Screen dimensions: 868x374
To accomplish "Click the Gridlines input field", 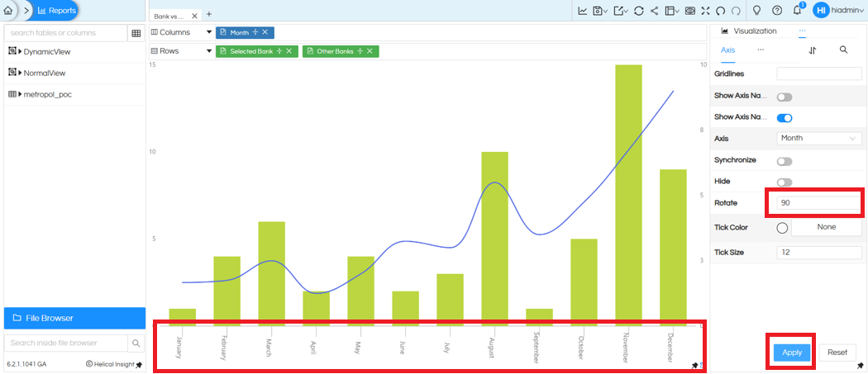I will pos(819,73).
